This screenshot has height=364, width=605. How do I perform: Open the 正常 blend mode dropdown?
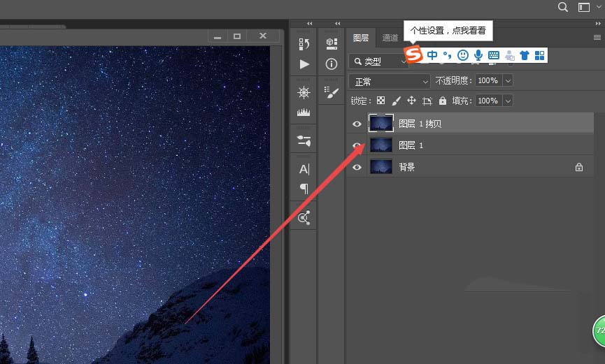click(390, 82)
